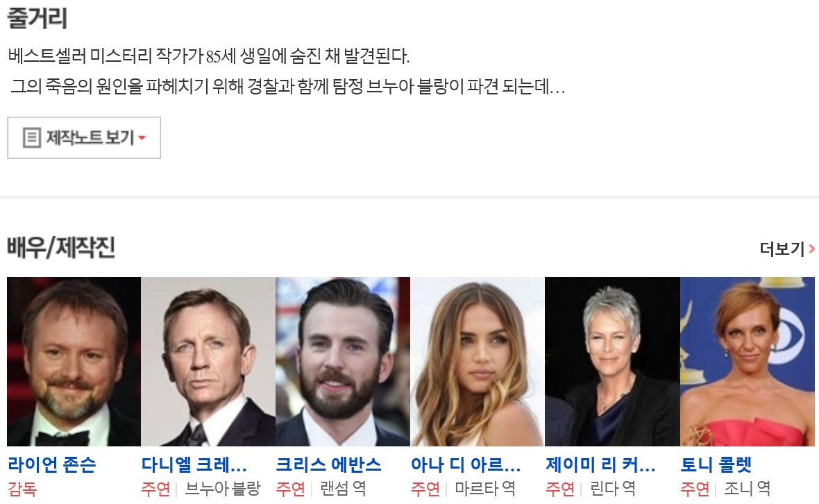Click the 제이미 리 커... name link
Image resolution: width=819 pixels, height=504 pixels.
(x=600, y=464)
